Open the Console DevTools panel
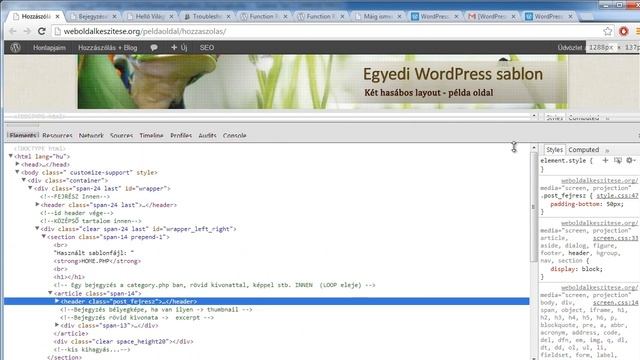Screen dimensions: 640x360 click(234, 136)
